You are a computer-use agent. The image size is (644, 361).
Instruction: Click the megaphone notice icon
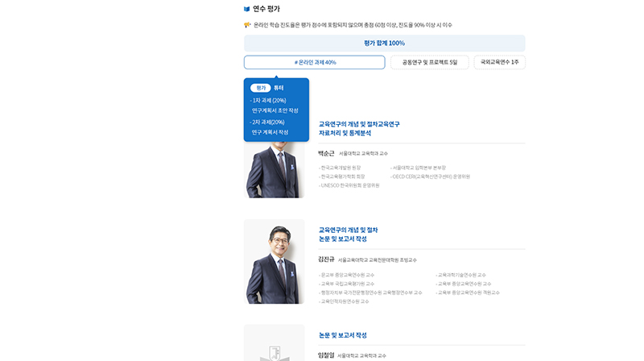coord(247,25)
